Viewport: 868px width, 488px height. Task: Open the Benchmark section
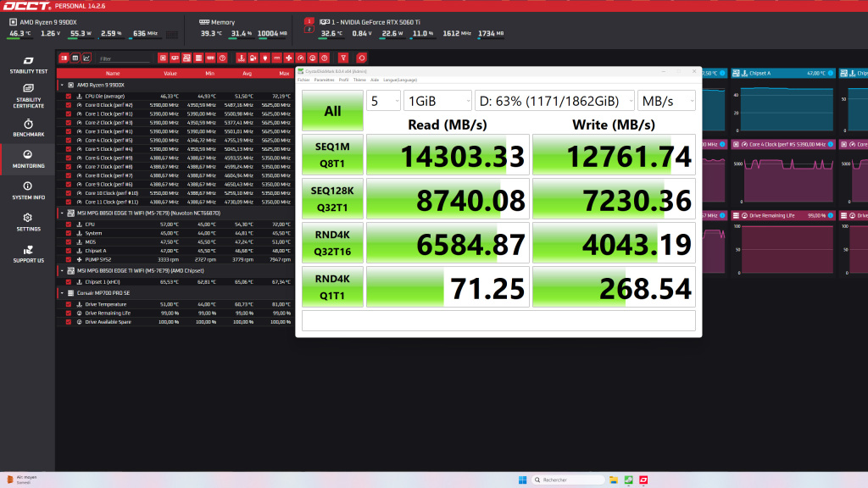(x=28, y=128)
